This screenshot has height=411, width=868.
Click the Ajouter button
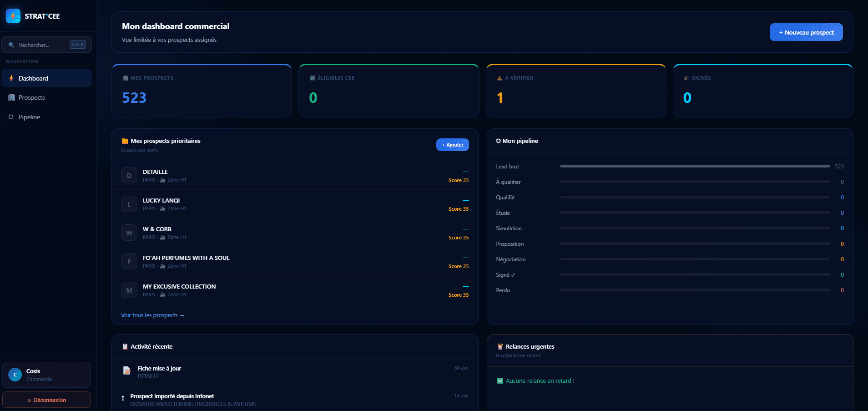[x=453, y=145]
